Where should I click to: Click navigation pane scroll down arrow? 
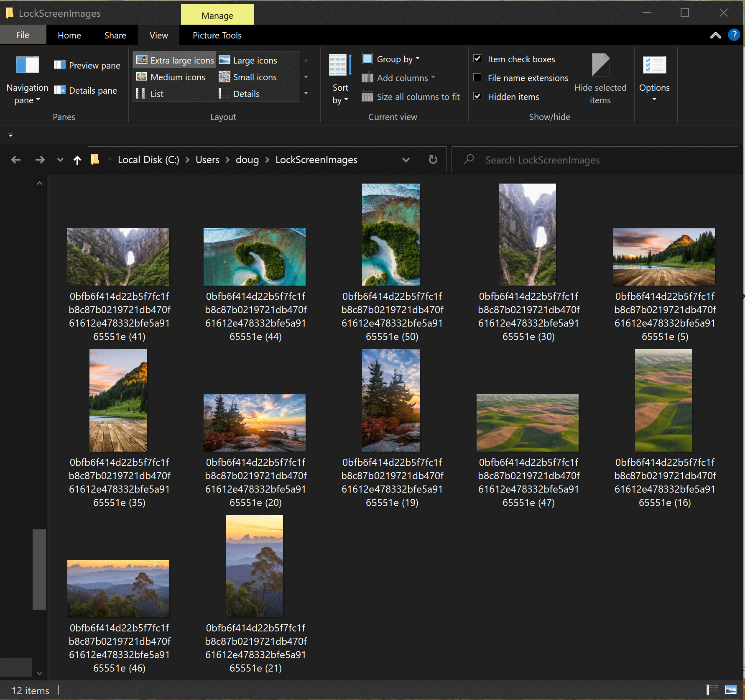(39, 673)
